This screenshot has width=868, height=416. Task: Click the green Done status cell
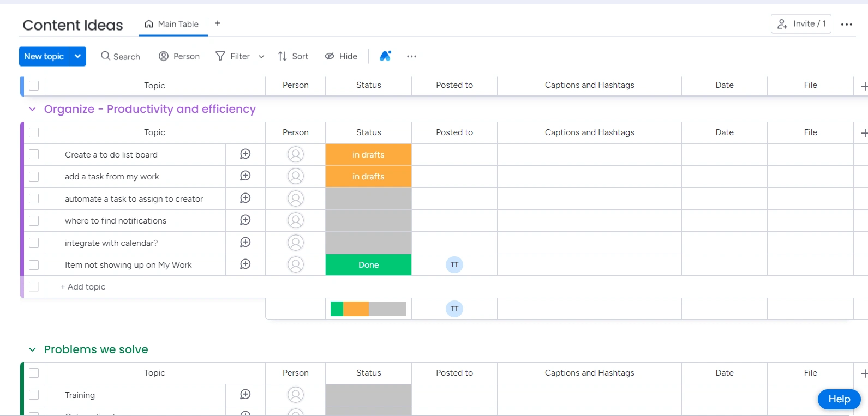pos(368,265)
